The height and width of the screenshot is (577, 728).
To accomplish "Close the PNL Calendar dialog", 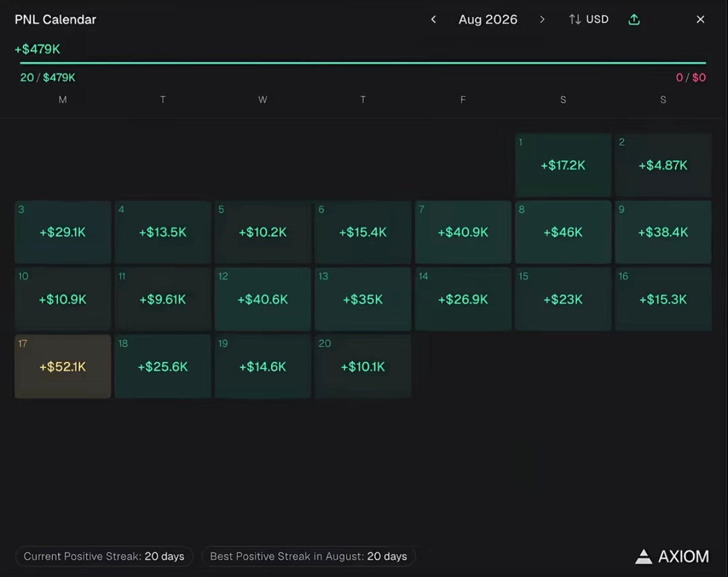I will point(700,19).
